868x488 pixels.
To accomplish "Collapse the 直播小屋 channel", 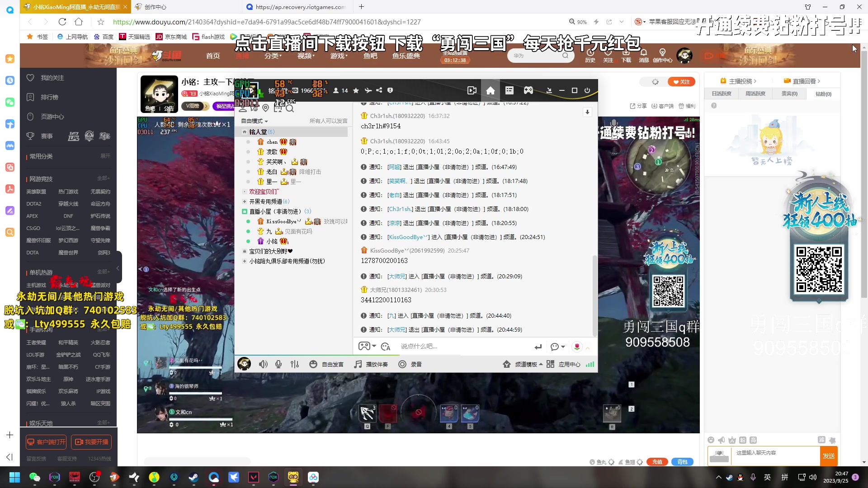I will [x=245, y=211].
